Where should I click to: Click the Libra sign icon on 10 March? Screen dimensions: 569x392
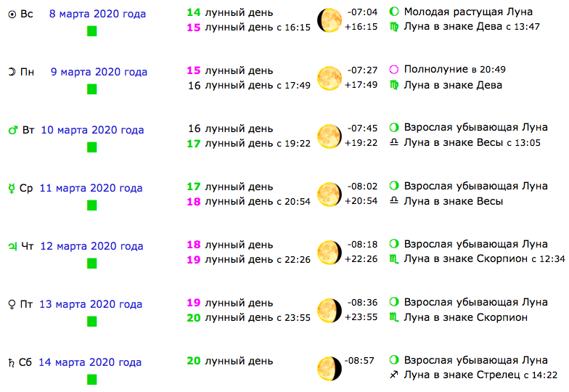click(x=394, y=143)
